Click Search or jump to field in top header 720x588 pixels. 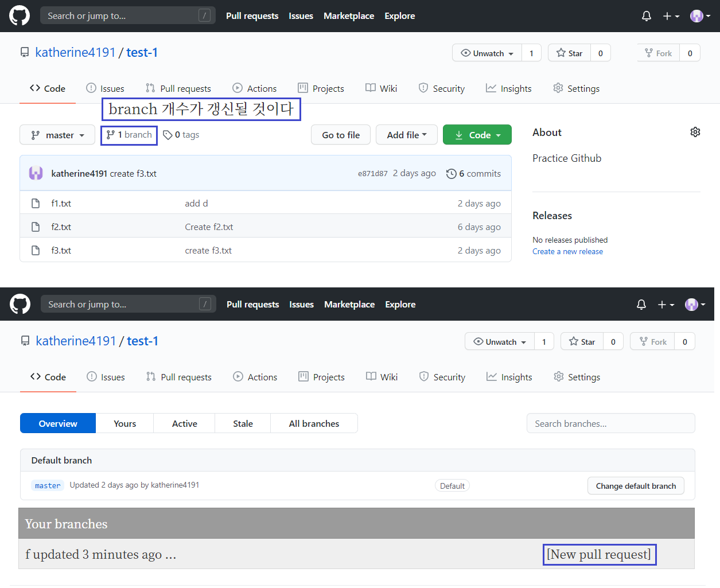pos(128,15)
